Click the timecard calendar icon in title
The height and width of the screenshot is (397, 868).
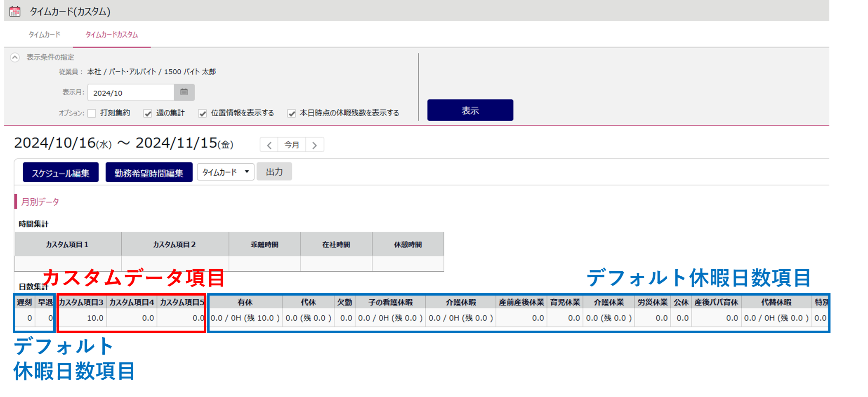pyautogui.click(x=15, y=11)
